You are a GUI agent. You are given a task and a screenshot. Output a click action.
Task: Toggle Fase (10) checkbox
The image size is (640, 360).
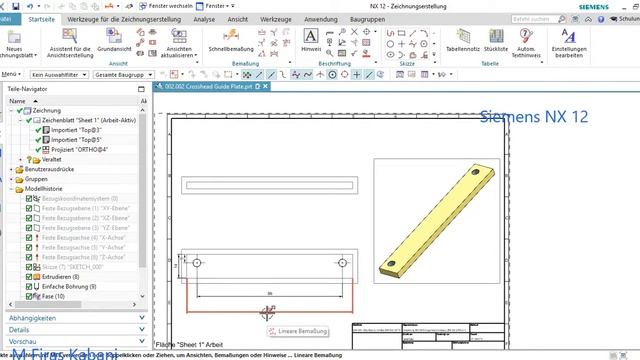(x=29, y=297)
